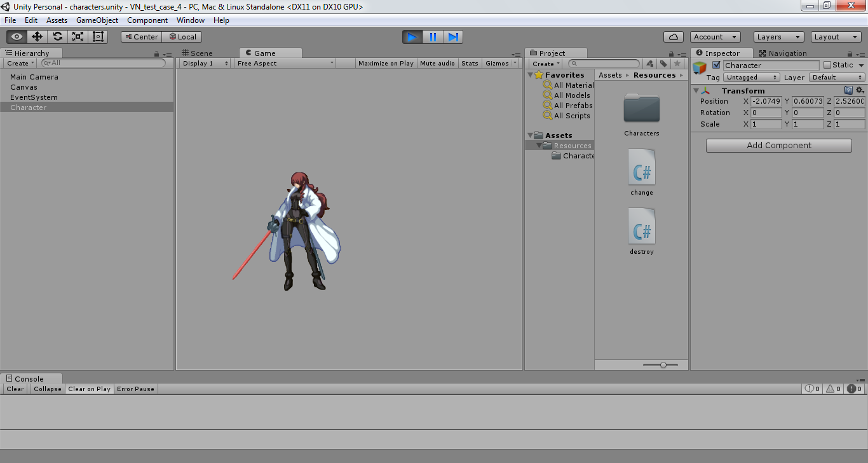
Task: Open the Free Aspect dropdown
Action: point(285,64)
